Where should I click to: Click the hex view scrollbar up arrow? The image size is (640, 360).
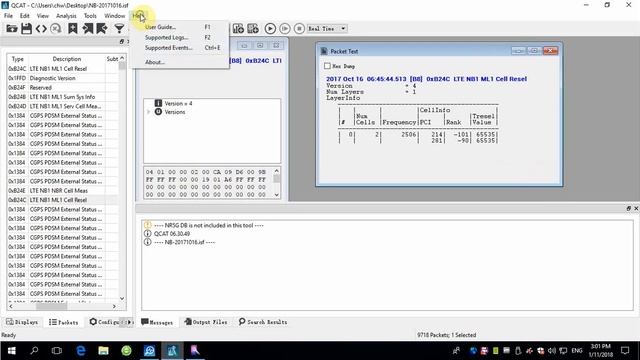[277, 171]
